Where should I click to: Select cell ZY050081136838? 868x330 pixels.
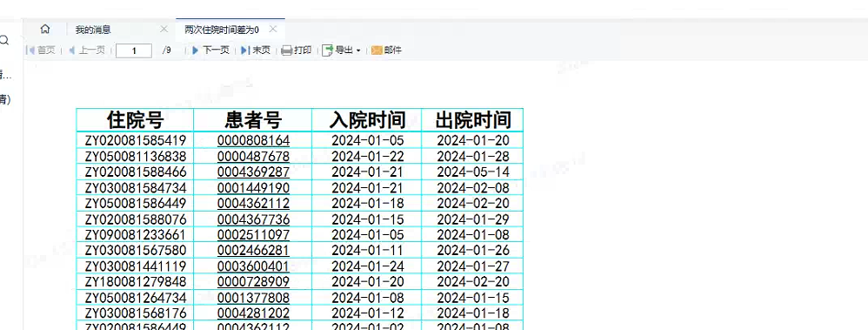(135, 157)
